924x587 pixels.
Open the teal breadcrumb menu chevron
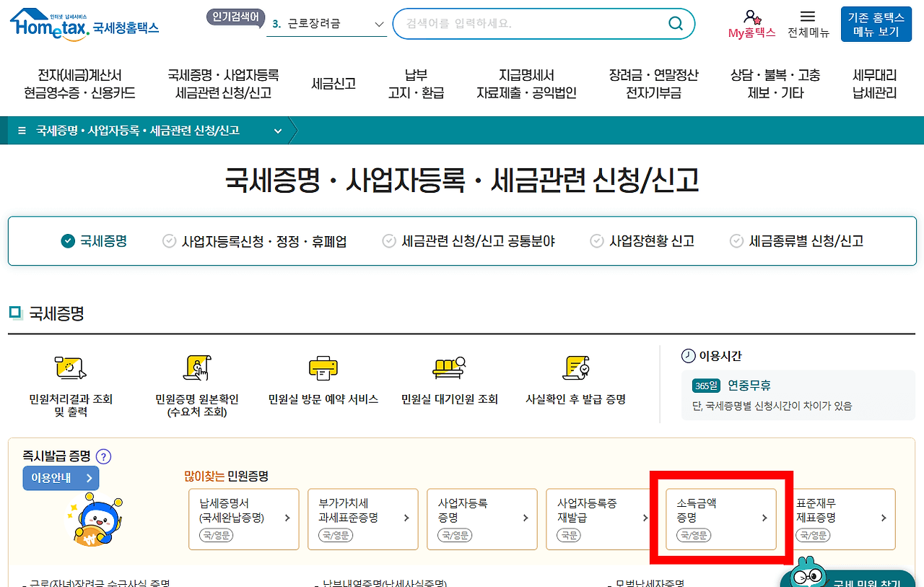click(278, 131)
